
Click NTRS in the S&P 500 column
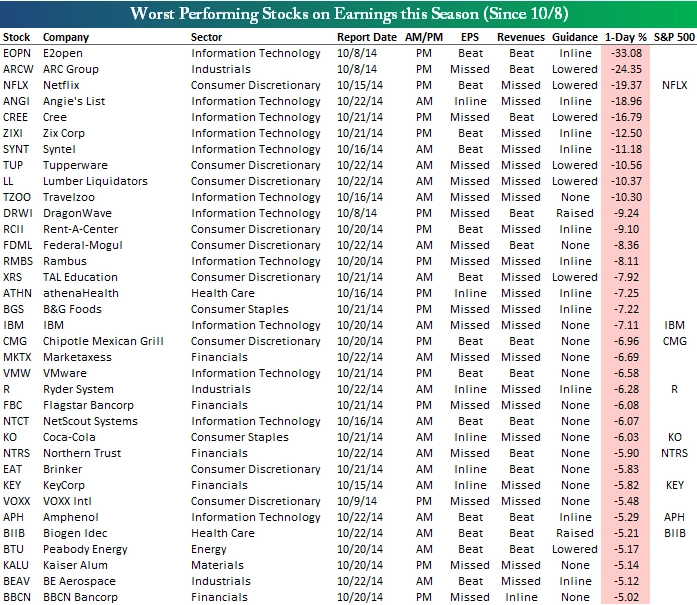click(674, 453)
